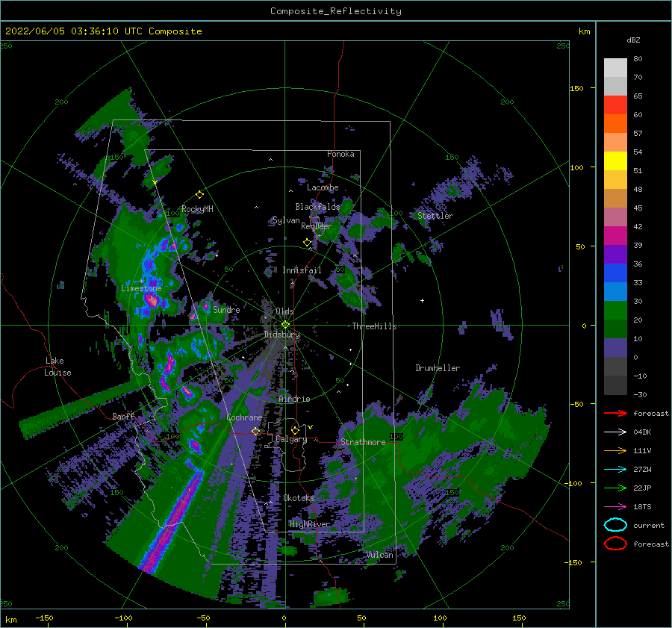Click the red forecast ellipse icon

(x=615, y=544)
